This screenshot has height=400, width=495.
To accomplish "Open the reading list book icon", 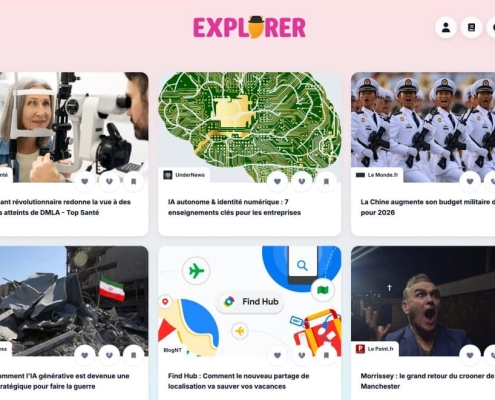I will (471, 27).
